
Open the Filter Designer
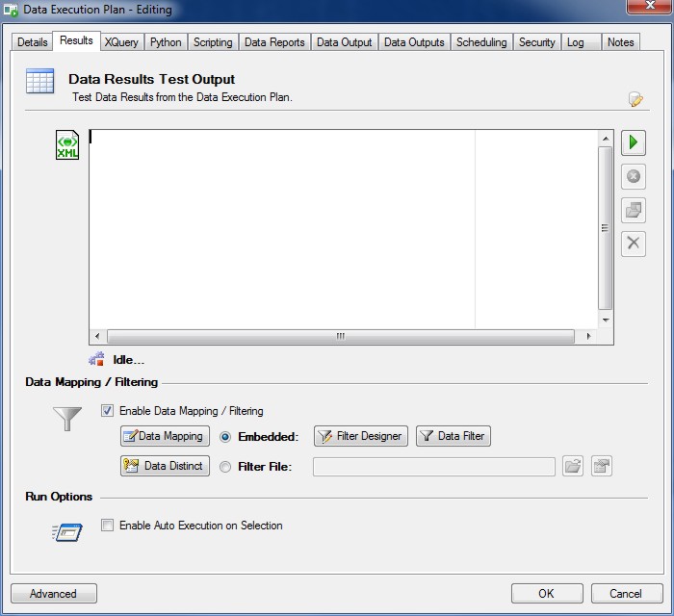[x=361, y=436]
